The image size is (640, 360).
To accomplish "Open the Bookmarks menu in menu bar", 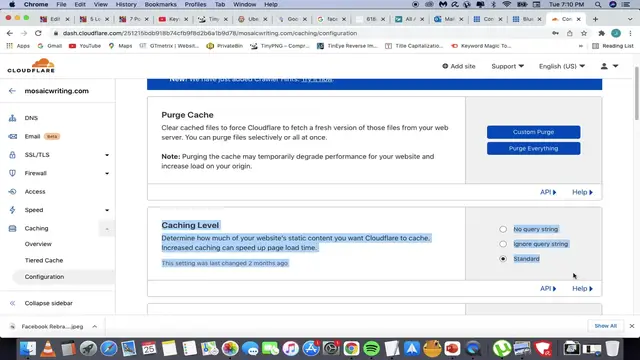I will (x=160, y=4).
